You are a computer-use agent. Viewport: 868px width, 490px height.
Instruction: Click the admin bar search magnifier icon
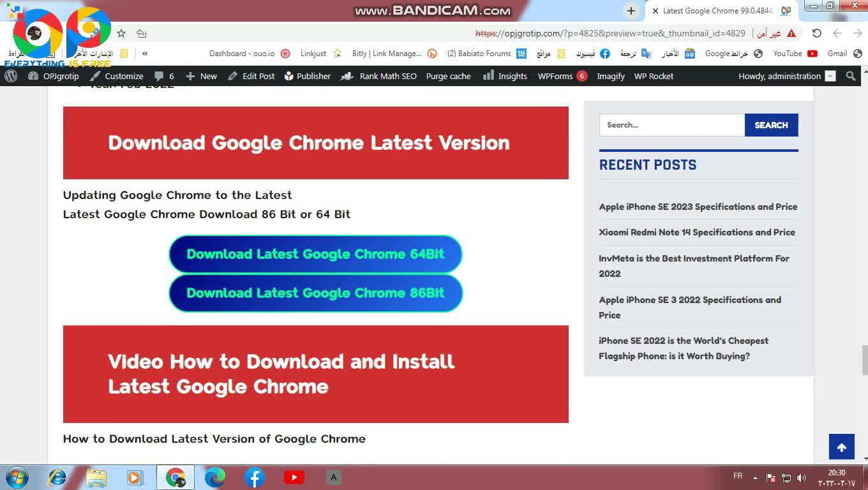pyautogui.click(x=850, y=76)
